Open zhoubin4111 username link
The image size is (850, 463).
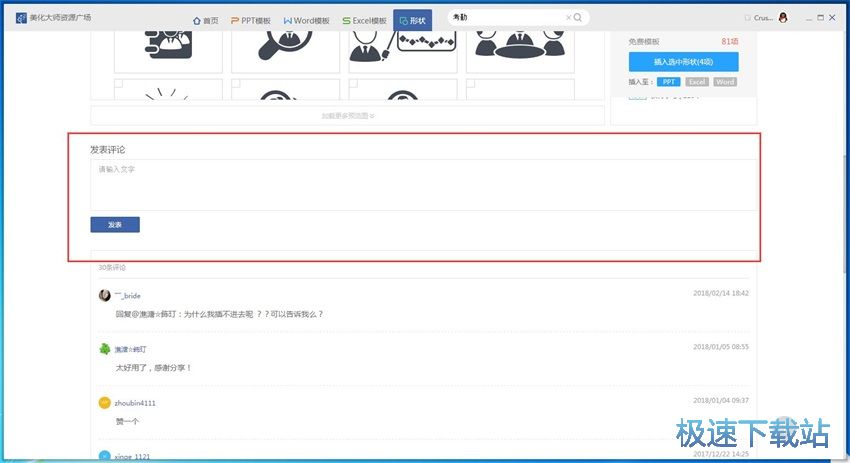(135, 403)
